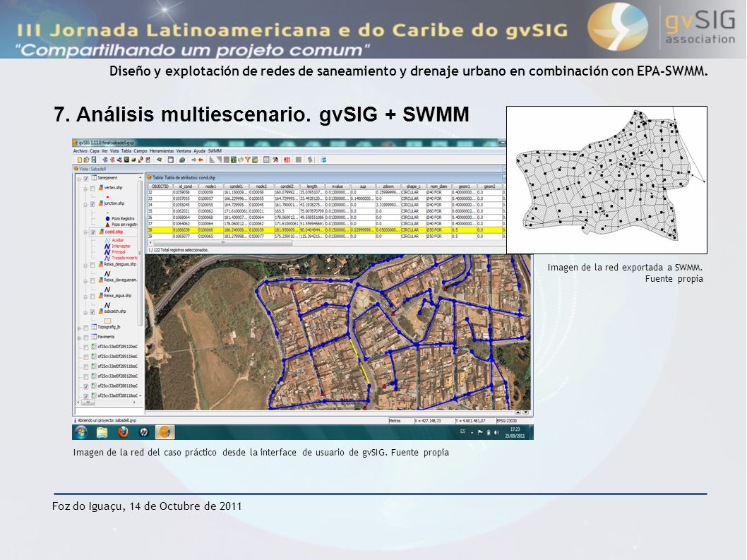
Task: Click the sort ascending toolbar icon
Action: click(212, 160)
